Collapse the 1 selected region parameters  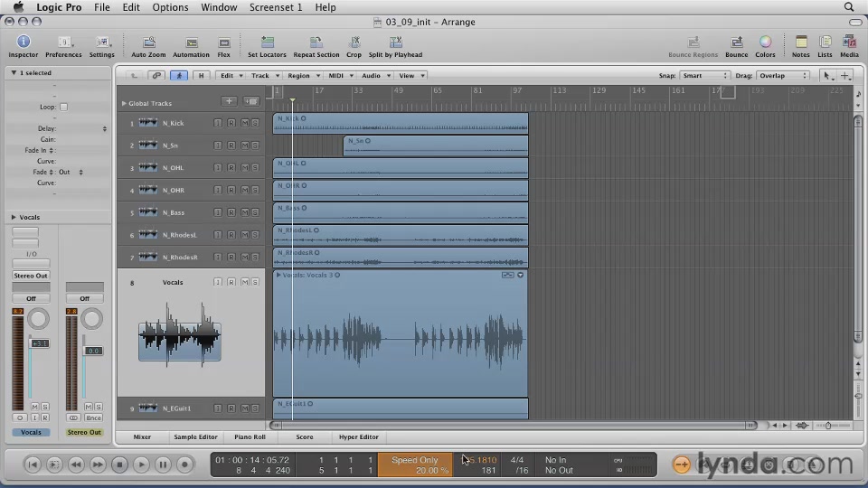point(14,72)
